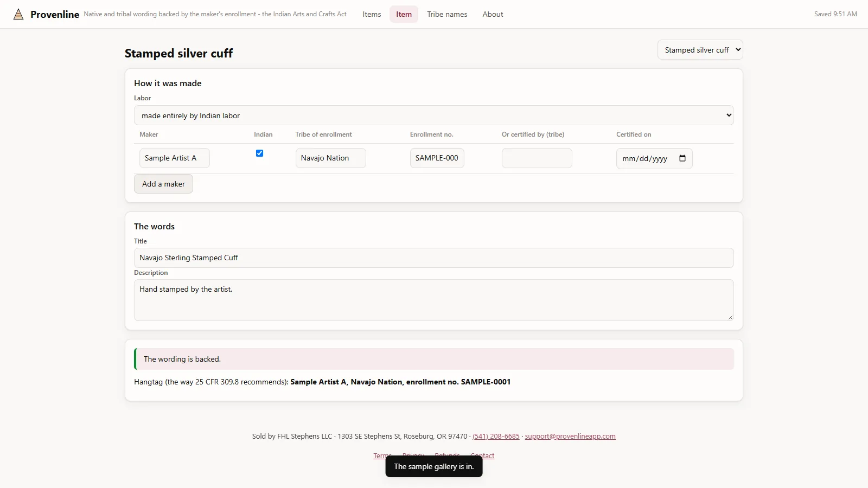Click the Add a maker button

pos(163,184)
